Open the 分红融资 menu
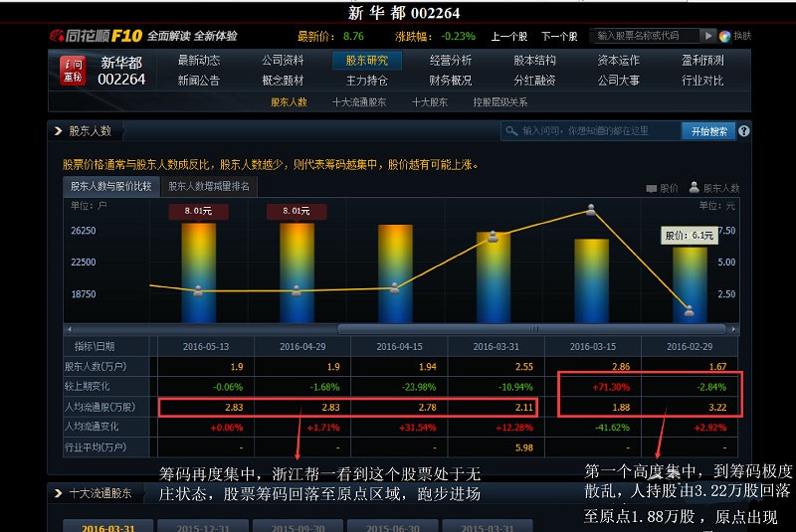 click(x=534, y=81)
